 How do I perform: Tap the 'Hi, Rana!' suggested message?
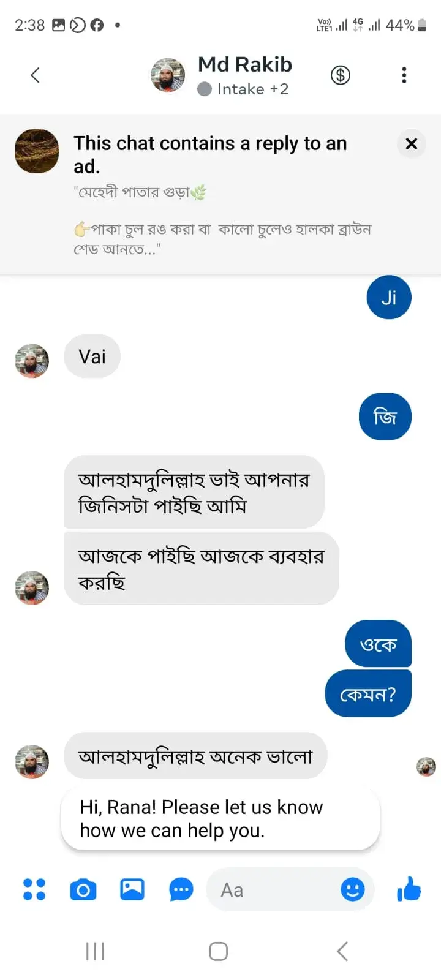(x=221, y=819)
